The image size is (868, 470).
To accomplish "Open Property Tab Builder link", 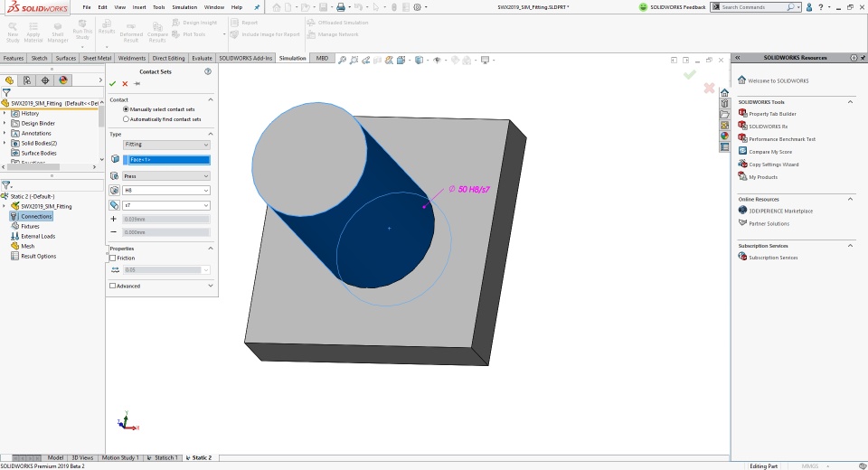I will pos(772,114).
